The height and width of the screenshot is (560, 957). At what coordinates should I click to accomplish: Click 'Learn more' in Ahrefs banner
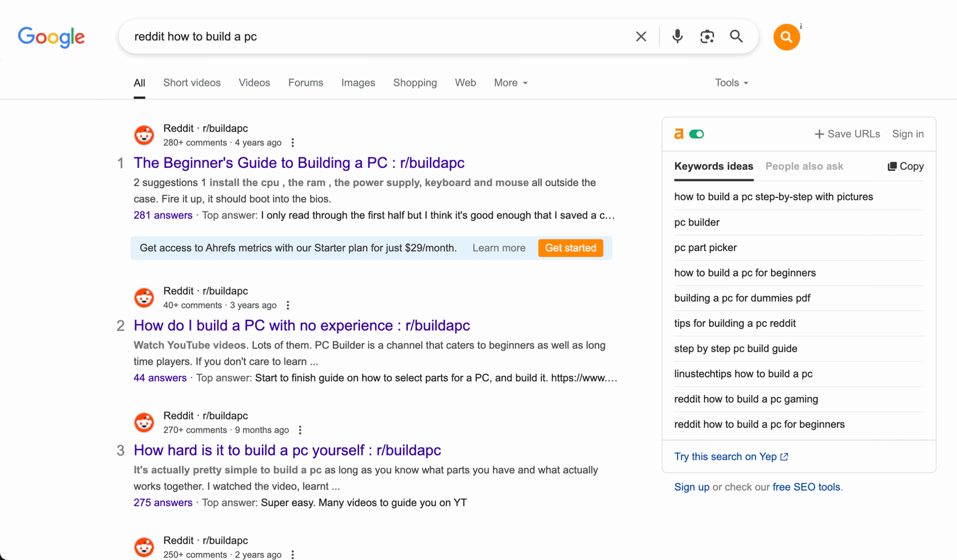(x=499, y=248)
